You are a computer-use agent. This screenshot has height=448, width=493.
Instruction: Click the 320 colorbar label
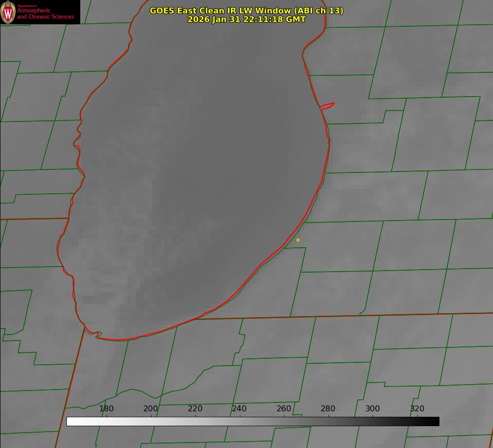point(417,408)
